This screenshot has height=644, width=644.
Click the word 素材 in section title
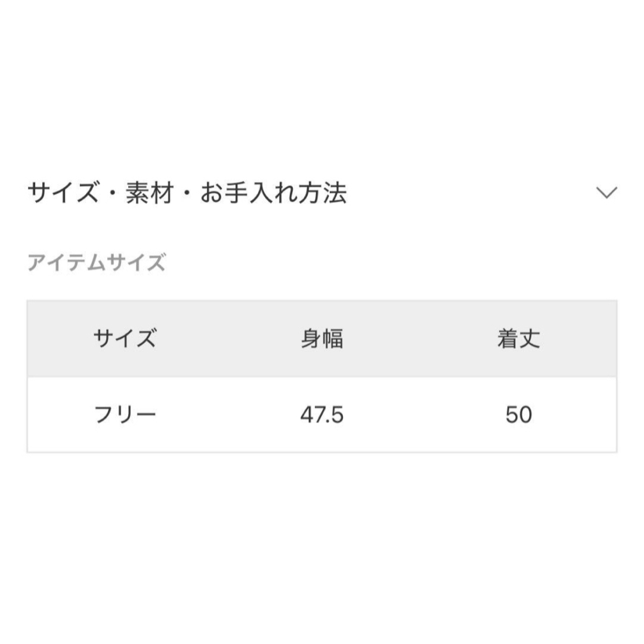[150, 193]
